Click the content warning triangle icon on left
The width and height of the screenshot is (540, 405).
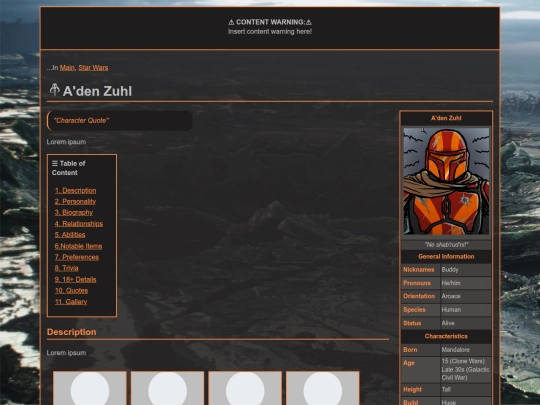coord(231,22)
